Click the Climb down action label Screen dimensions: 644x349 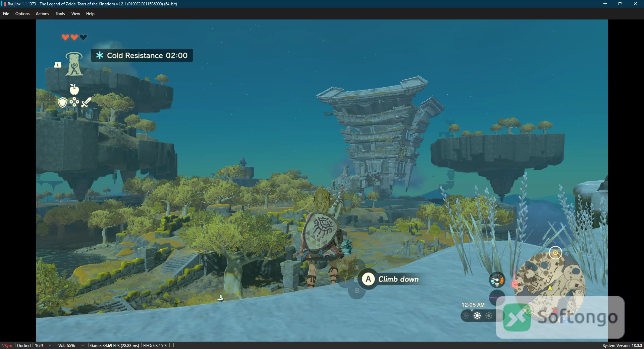coord(398,279)
